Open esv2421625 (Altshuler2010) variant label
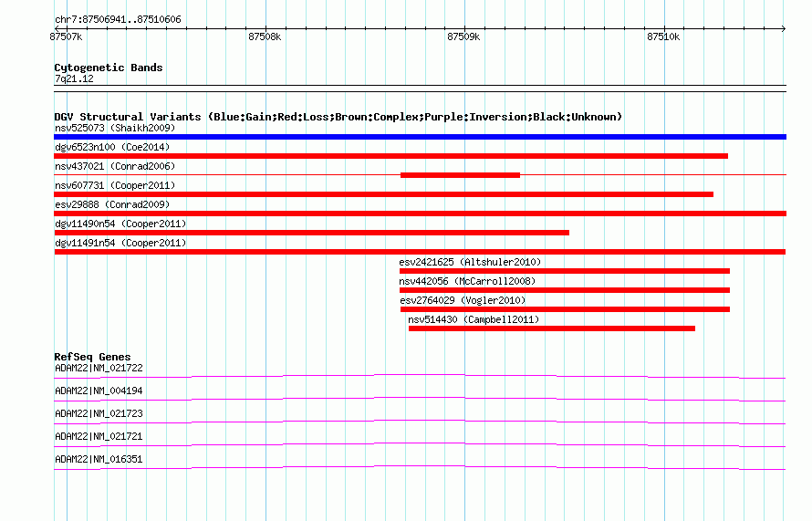Viewport: 812px width, 521px height. coord(470,262)
